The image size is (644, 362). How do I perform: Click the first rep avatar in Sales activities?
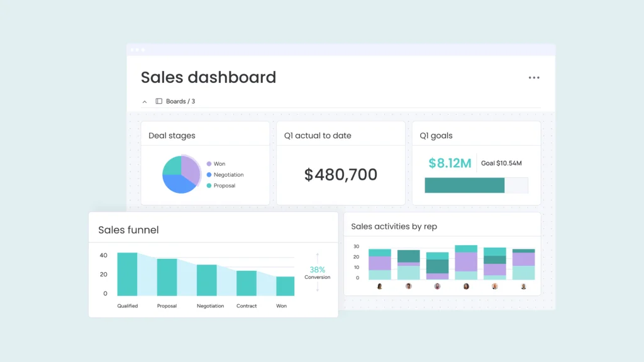click(x=378, y=286)
